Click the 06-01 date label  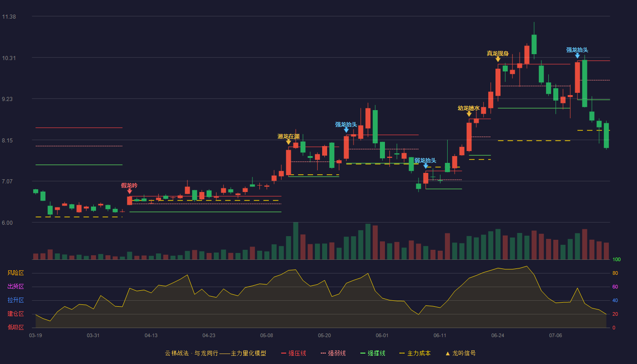coord(382,335)
